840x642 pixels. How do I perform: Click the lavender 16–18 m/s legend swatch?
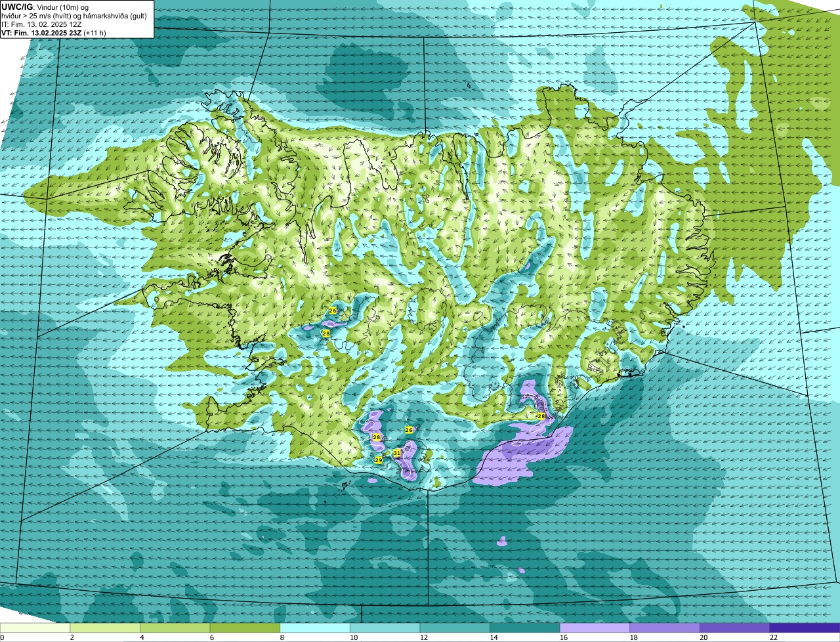click(595, 628)
